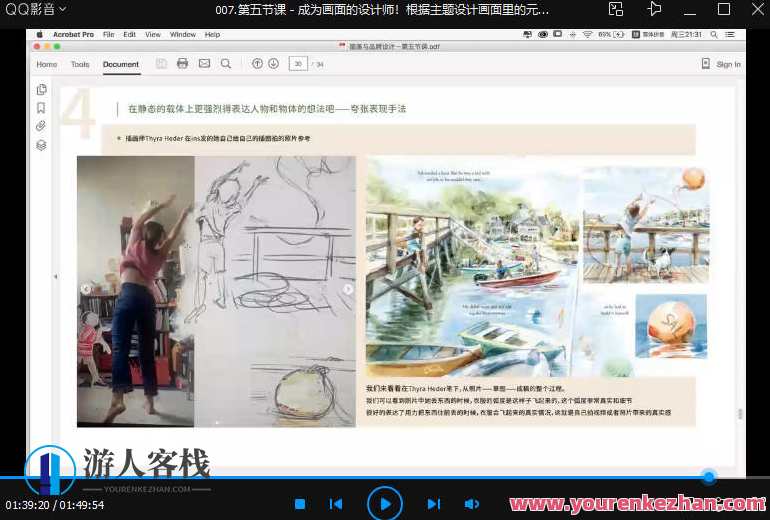Open Notification Center list icon
Screen dimensions: 770x520
730,34
